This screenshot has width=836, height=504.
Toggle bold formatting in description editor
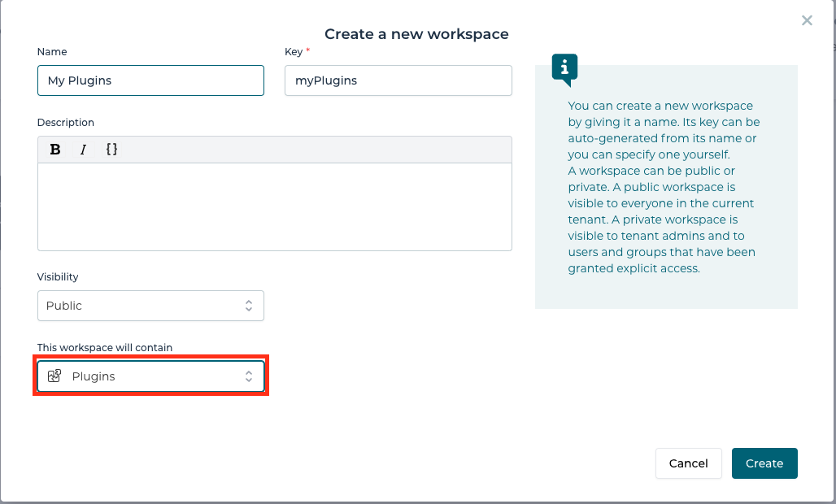(54, 149)
